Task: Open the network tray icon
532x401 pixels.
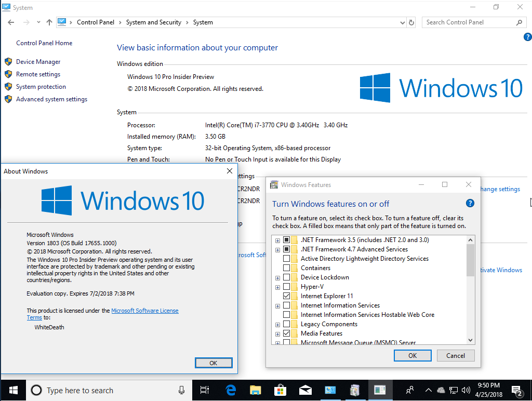Action: pyautogui.click(x=453, y=390)
